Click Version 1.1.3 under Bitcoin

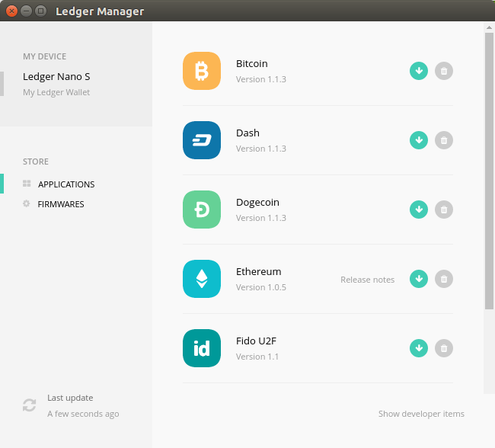click(x=261, y=79)
